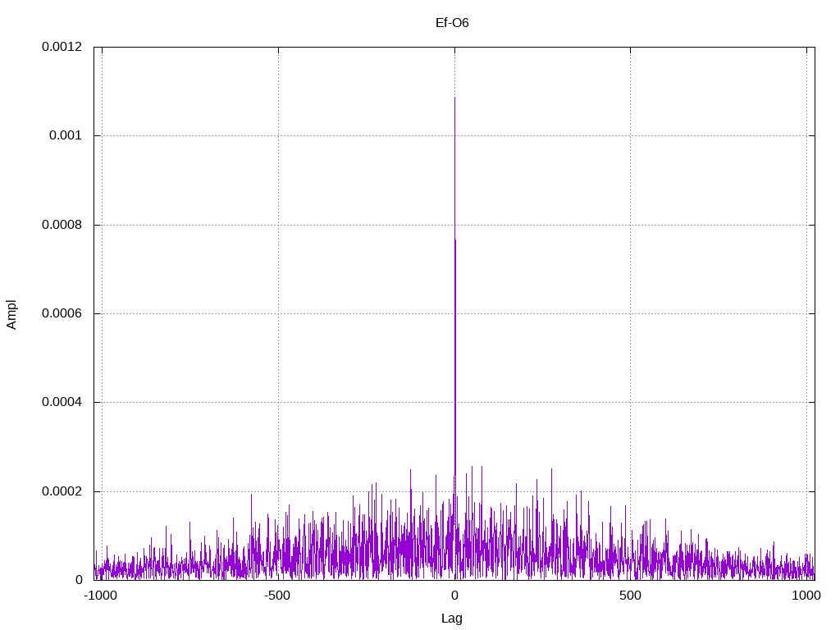Click the tip of the central peak
Image resolution: width=840 pixels, height=630 pixels.
(454, 98)
